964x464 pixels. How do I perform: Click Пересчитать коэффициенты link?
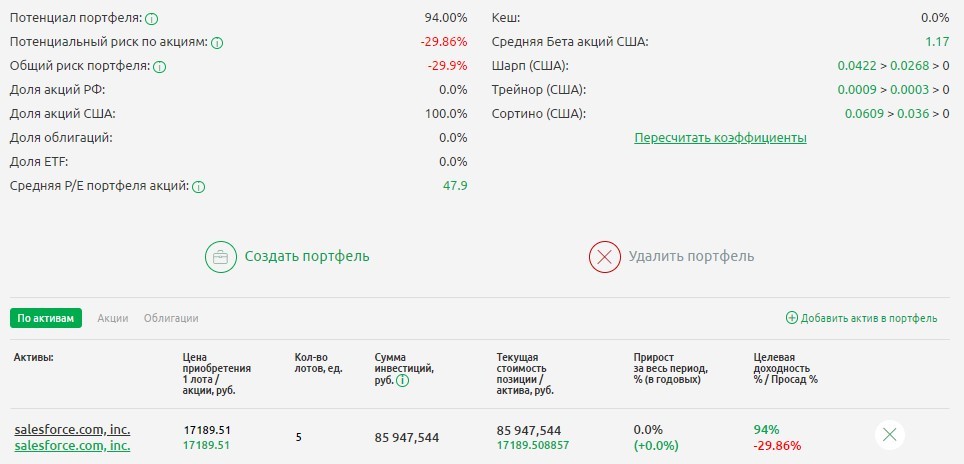point(720,138)
